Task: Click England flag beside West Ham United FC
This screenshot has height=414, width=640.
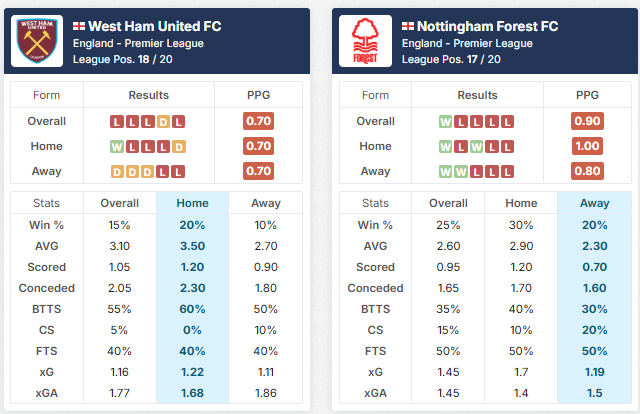Action: tap(79, 25)
